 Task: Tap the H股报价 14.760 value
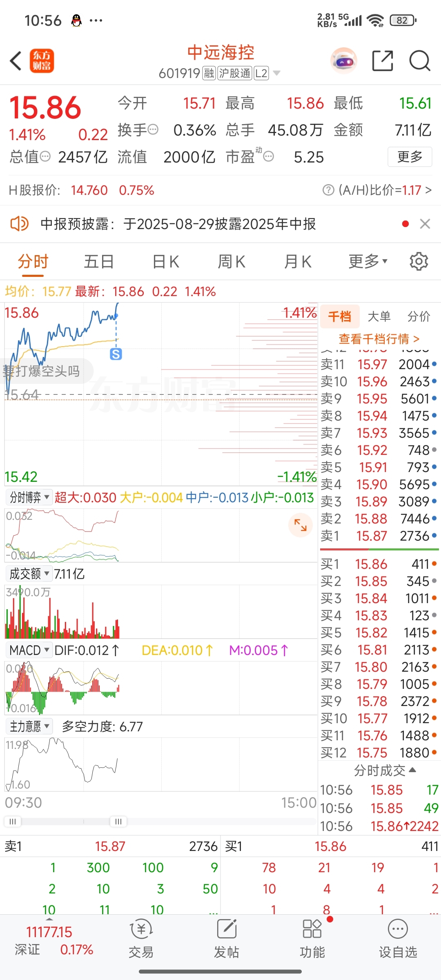(89, 190)
